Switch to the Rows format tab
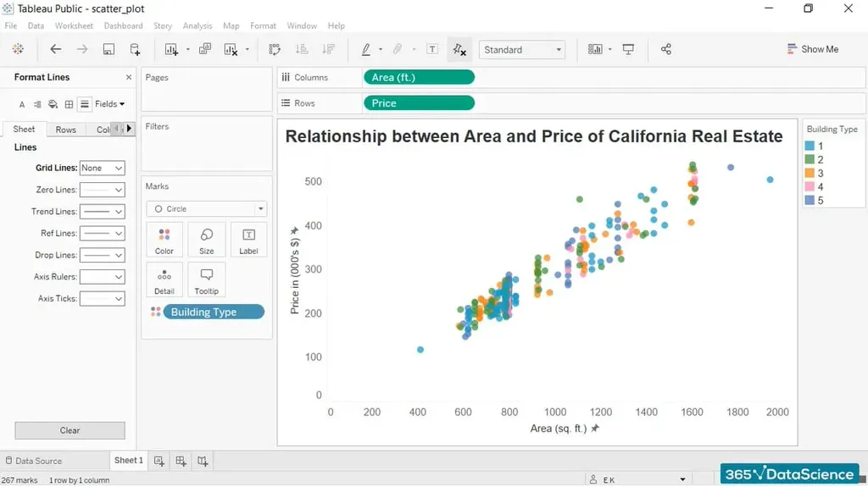 [65, 130]
